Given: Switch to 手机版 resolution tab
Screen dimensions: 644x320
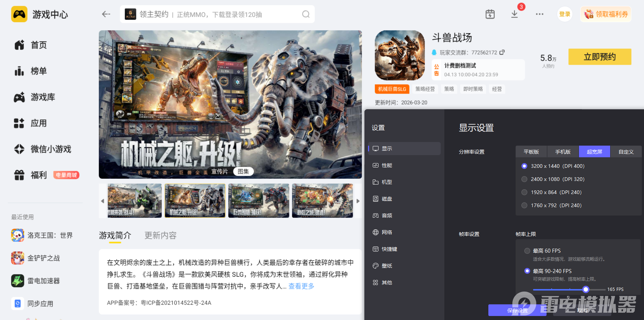Looking at the screenshot, I should click(563, 152).
